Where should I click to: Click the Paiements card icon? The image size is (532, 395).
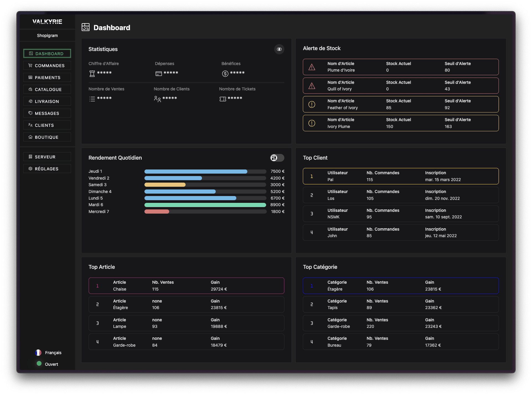pos(30,77)
